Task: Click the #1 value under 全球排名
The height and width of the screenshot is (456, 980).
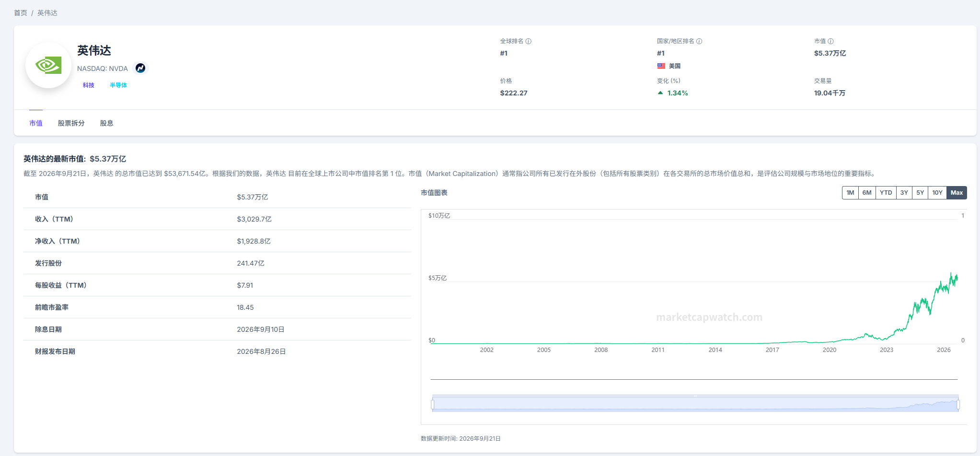Action: pyautogui.click(x=504, y=53)
